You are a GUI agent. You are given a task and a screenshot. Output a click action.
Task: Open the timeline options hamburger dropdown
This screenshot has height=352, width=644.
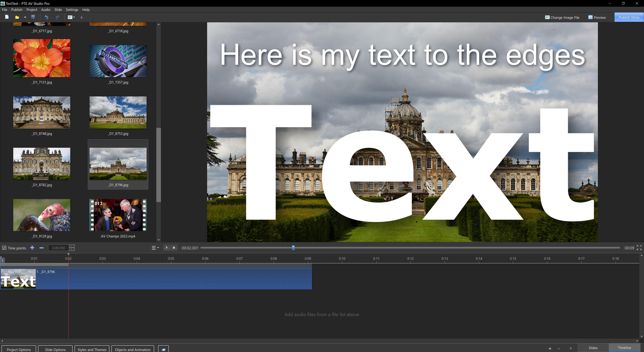click(155, 248)
